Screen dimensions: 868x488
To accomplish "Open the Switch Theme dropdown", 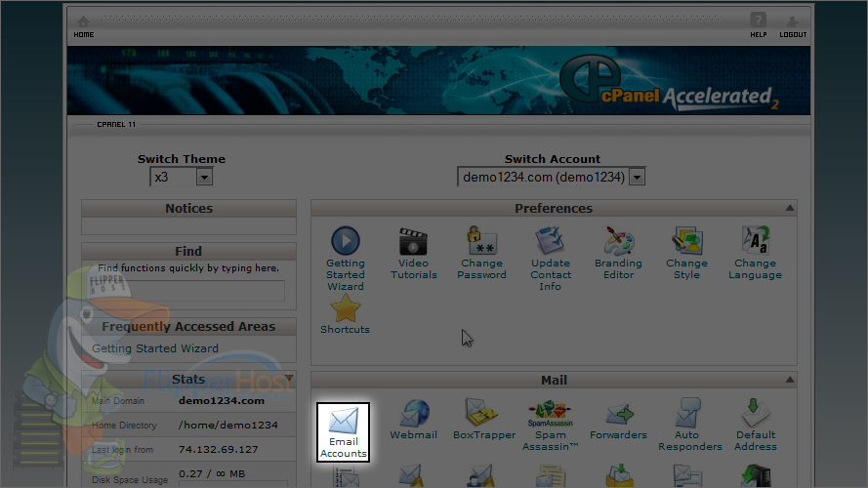I will [181, 177].
